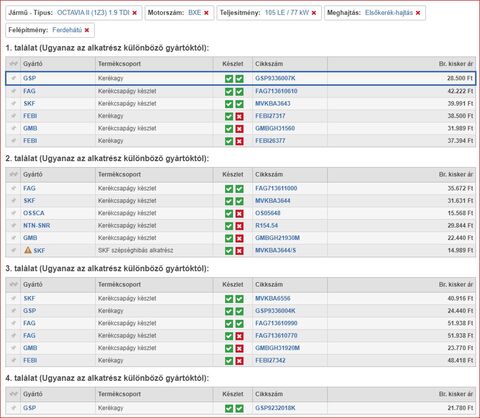Open the OSSCA manufacturer link

pyautogui.click(x=34, y=213)
